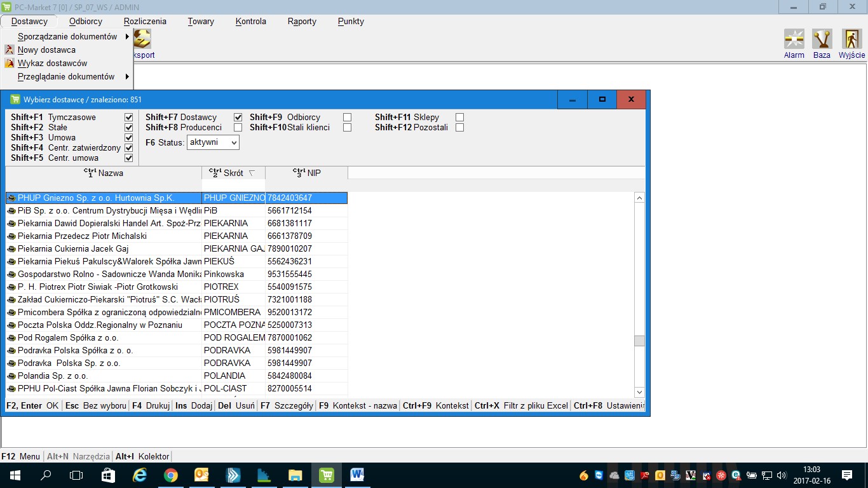The width and height of the screenshot is (868, 488).
Task: Open Internet Explorer from taskbar
Action: 139,475
